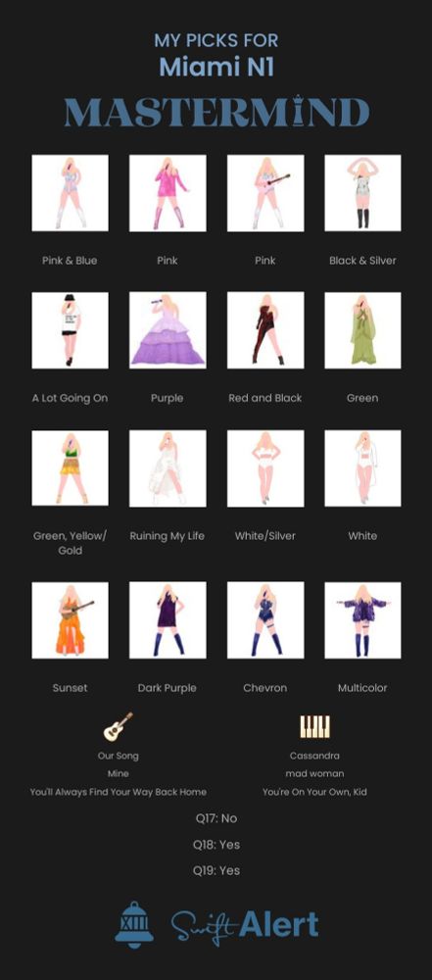Choose the A Lot Going On shirt thumbnail
The width and height of the screenshot is (432, 980).
pyautogui.click(x=70, y=330)
